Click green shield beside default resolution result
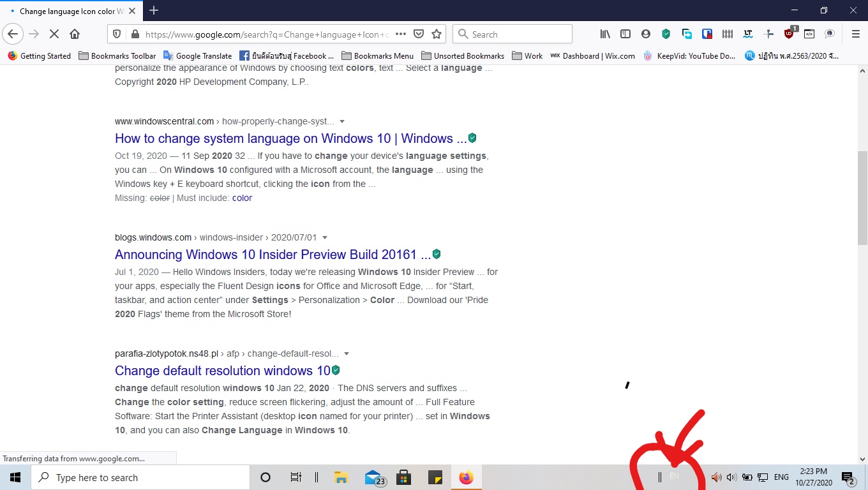Image resolution: width=868 pixels, height=490 pixels. [336, 370]
